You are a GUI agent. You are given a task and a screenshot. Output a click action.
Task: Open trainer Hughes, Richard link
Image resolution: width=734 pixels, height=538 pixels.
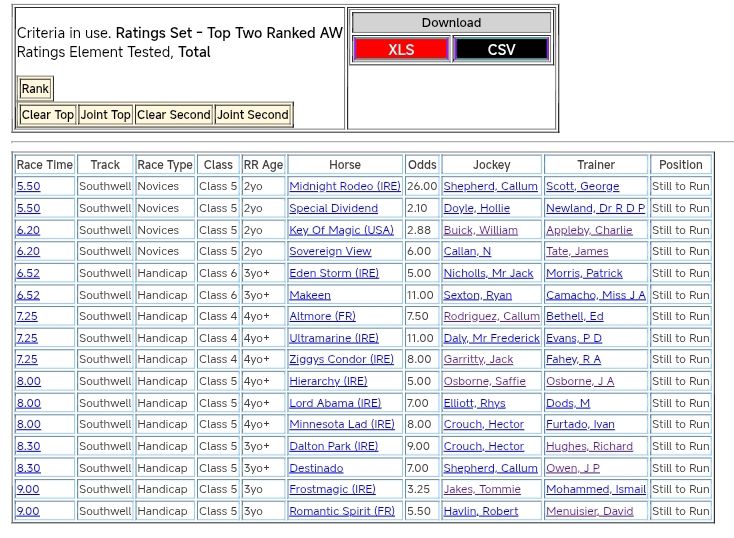click(589, 446)
